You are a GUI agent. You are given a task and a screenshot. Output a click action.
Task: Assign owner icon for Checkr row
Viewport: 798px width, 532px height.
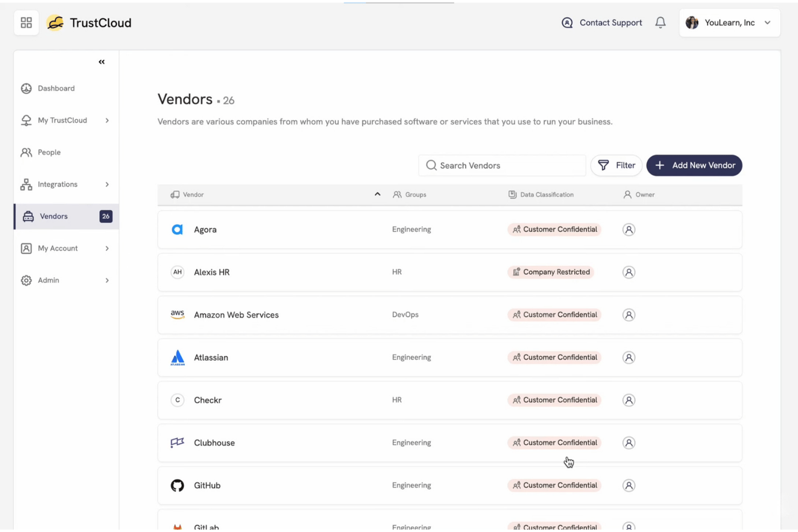coord(629,400)
